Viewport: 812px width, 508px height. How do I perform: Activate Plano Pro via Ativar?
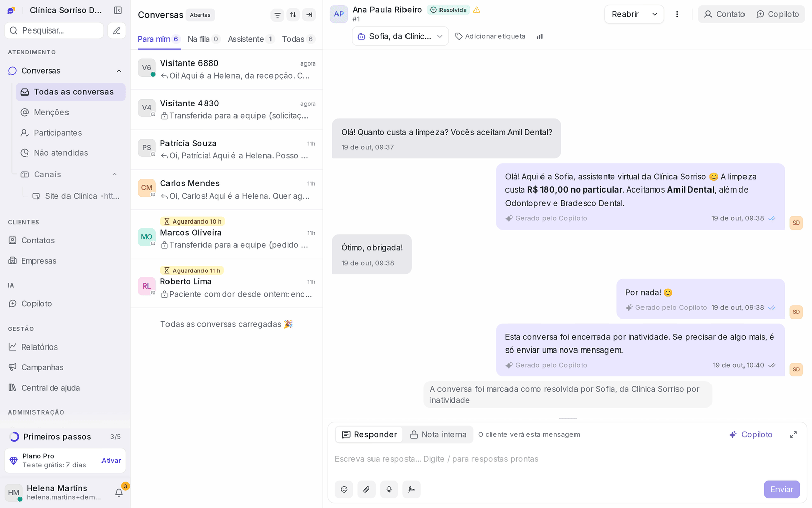tap(111, 460)
